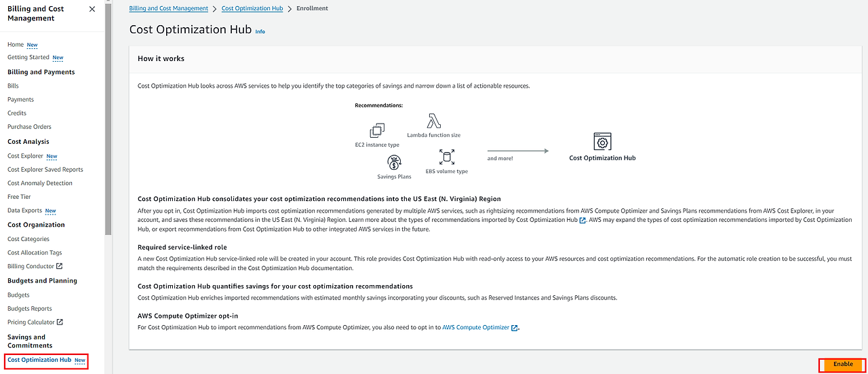The height and width of the screenshot is (374, 868).
Task: Click the 'AWS Compute Optimizer opt-in' heading
Action: coord(188,316)
